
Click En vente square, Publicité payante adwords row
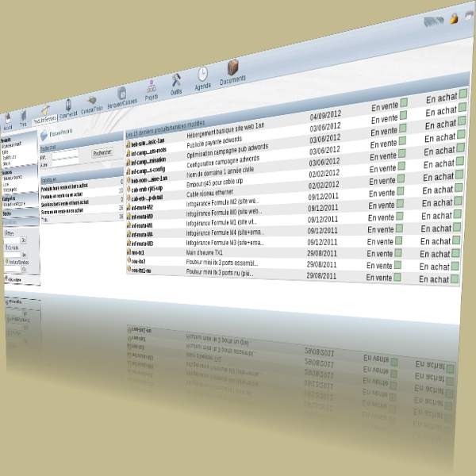coord(404,115)
